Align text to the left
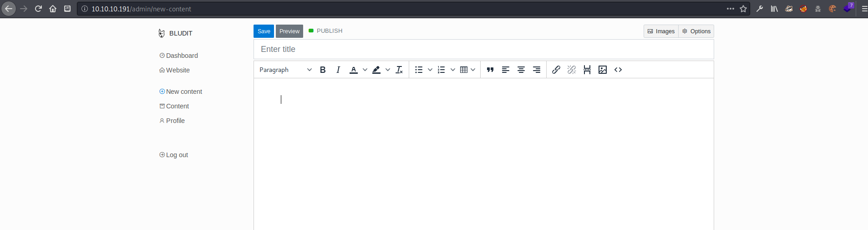 tap(506, 70)
